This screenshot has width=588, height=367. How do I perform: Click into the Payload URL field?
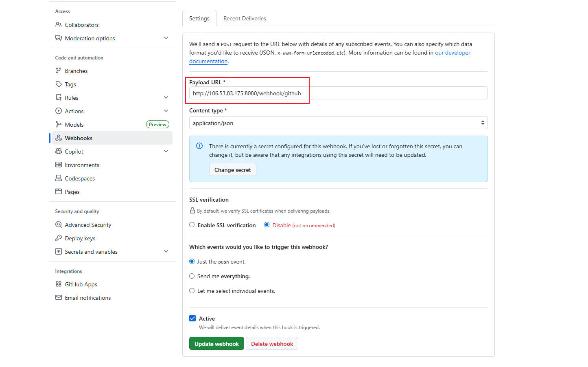[x=338, y=93]
